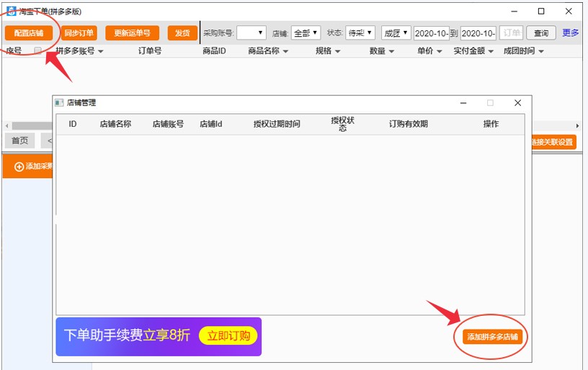Click the start date field
The image size is (588, 370).
click(432, 33)
